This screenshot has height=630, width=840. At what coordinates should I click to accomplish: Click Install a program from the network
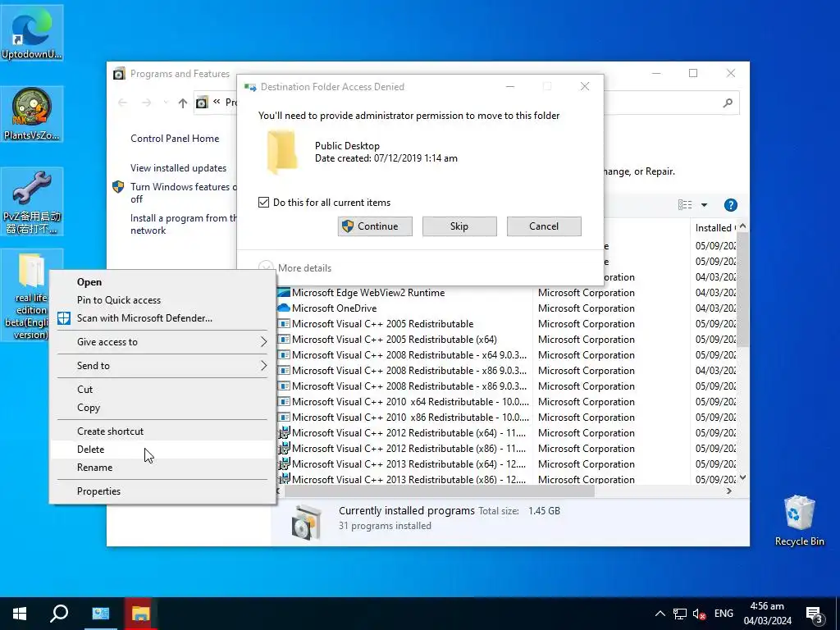[x=183, y=224]
